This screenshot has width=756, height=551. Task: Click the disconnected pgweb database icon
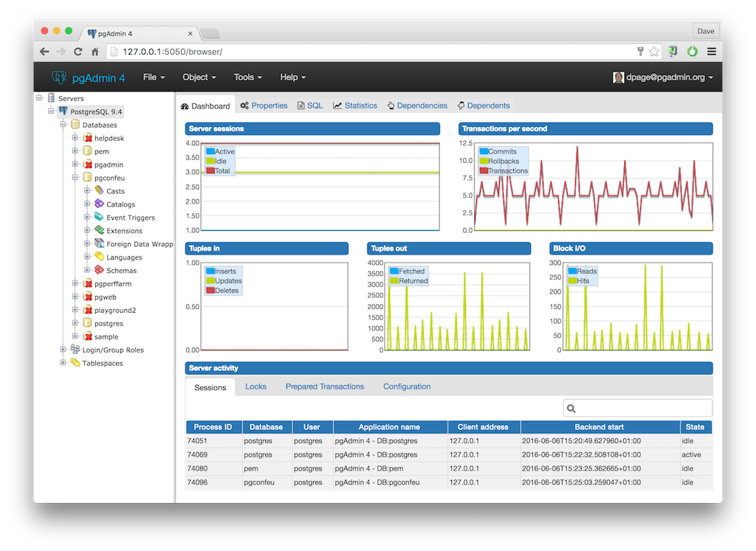point(87,297)
